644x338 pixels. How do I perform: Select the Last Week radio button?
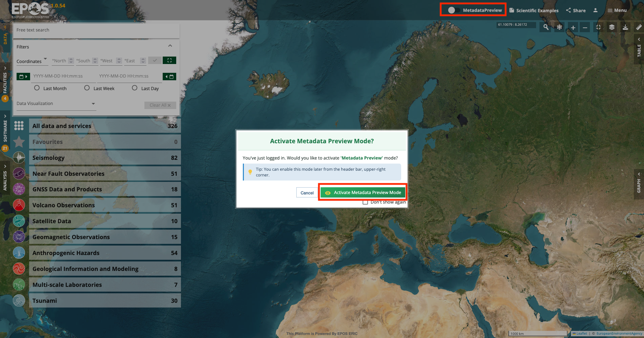point(87,88)
